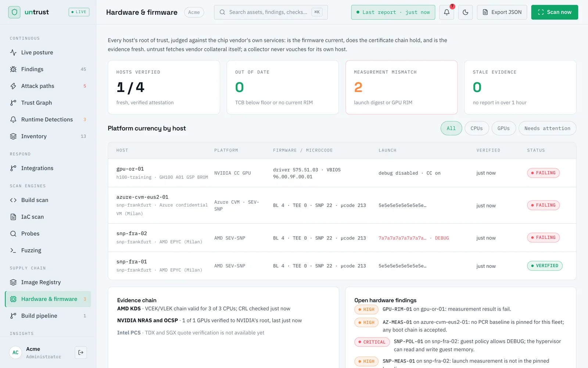Screen dimensions: 588x368
Task: Open the Measurement Mismatch card
Action: (401, 87)
